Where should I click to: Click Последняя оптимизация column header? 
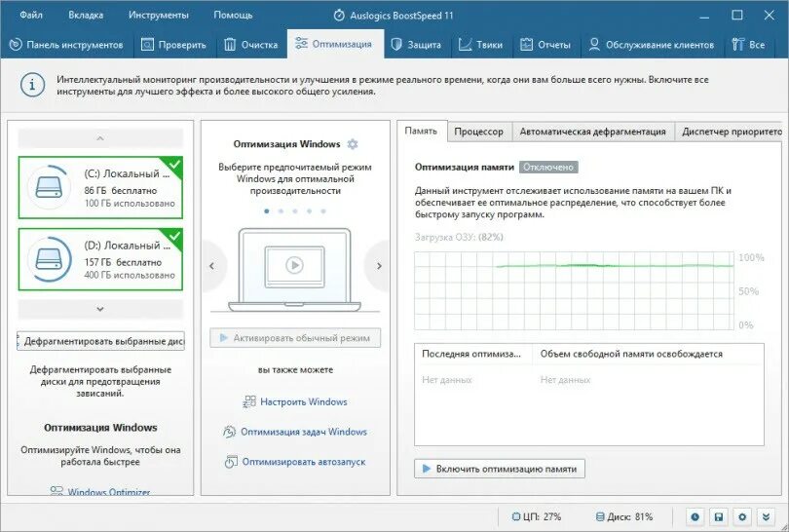472,354
